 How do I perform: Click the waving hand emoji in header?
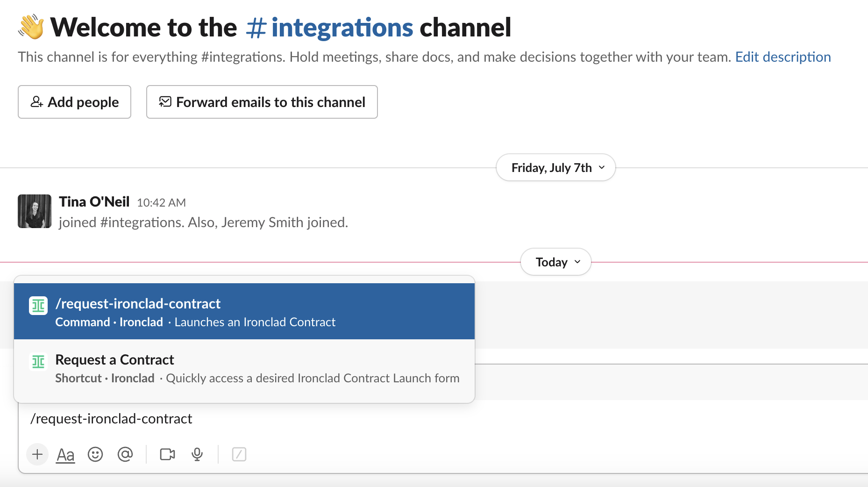31,27
